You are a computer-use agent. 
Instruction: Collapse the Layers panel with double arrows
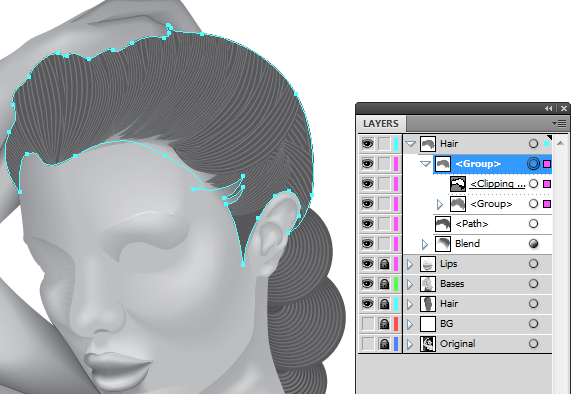point(549,108)
